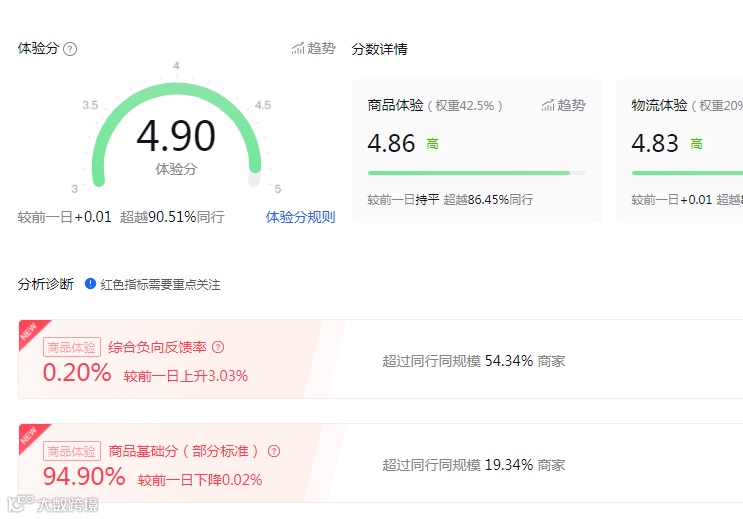Click help icon beside 商品基础分（部分标准）
The height and width of the screenshot is (519, 743).
tap(274, 451)
